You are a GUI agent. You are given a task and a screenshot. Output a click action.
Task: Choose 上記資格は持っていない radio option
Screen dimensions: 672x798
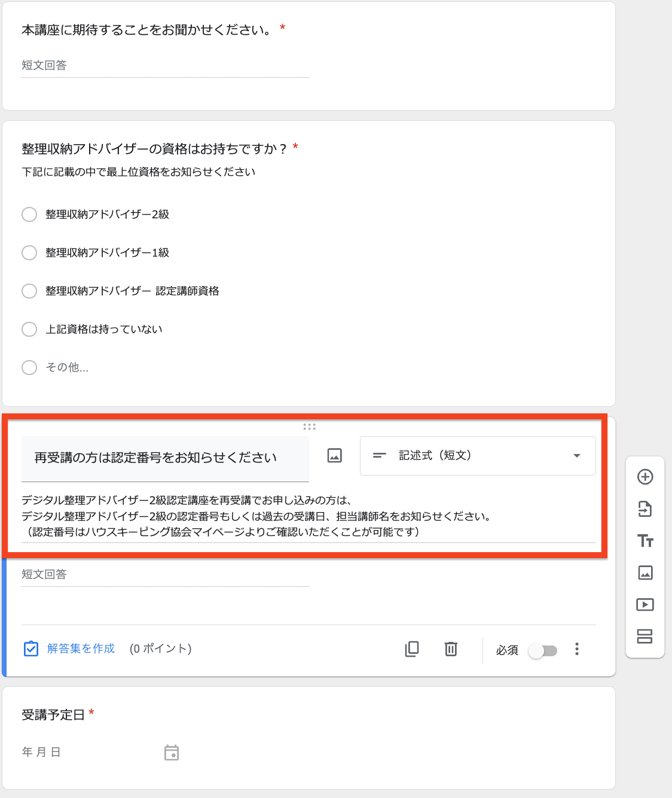point(29,329)
